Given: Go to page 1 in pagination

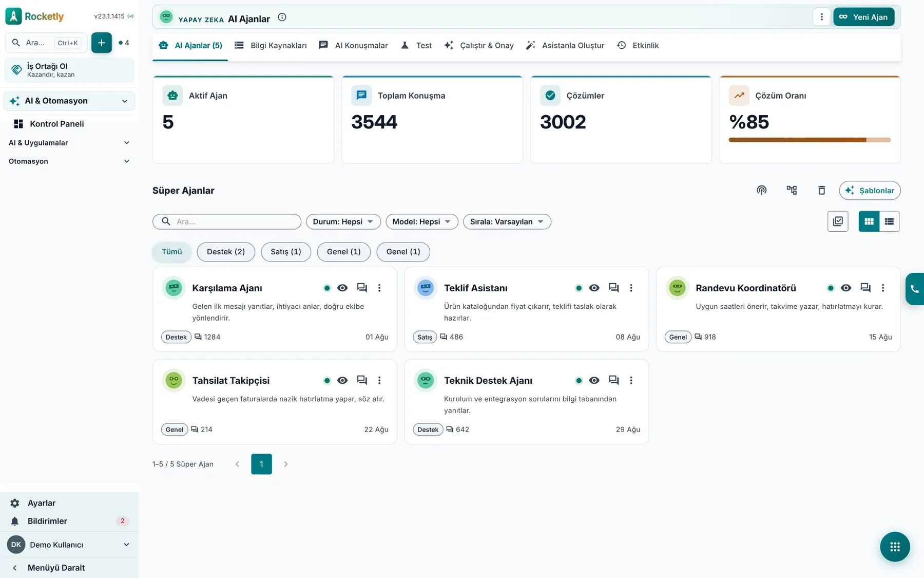Looking at the screenshot, I should pos(261,464).
